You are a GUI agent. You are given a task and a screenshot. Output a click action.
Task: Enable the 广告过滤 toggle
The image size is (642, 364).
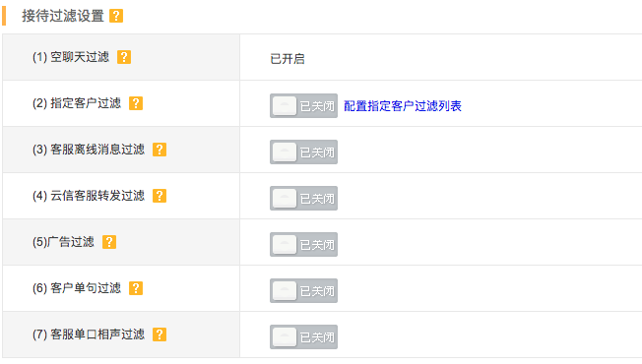coord(304,245)
